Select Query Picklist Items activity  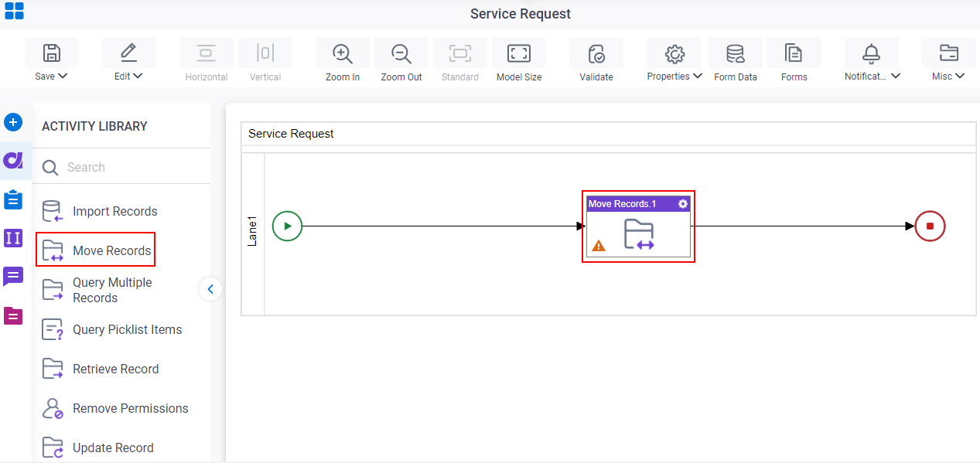click(x=112, y=329)
